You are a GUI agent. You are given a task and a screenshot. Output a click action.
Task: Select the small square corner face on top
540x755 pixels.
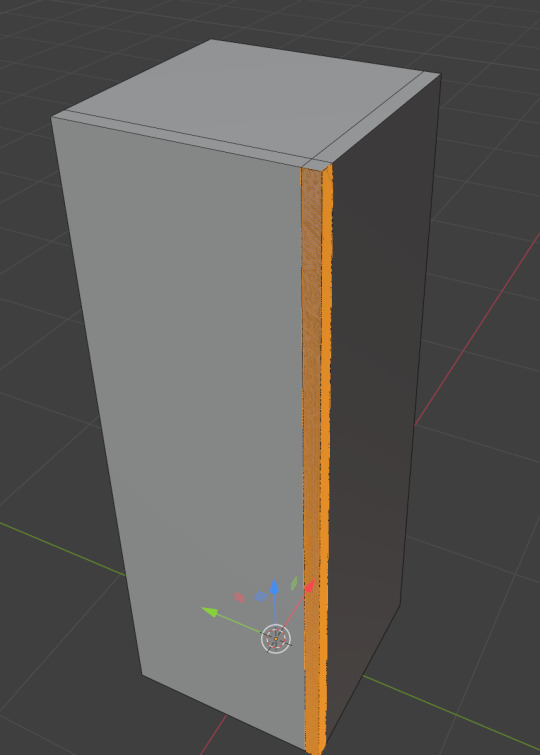(318, 163)
